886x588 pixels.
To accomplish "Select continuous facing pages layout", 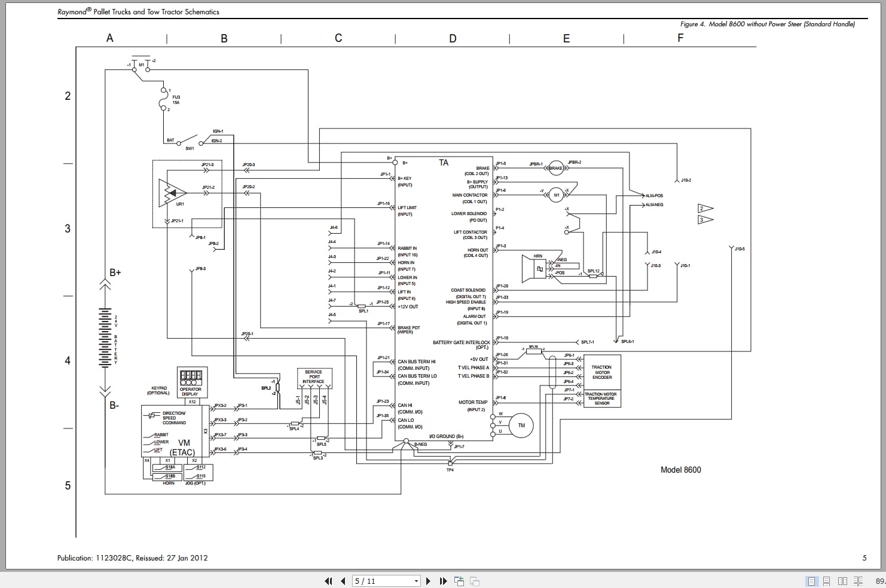I will point(858,581).
